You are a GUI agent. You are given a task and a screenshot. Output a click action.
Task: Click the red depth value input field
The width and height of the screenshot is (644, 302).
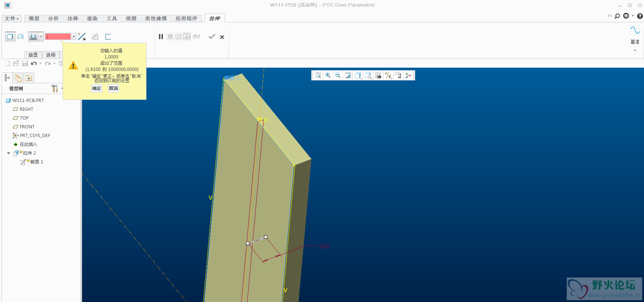(58, 37)
